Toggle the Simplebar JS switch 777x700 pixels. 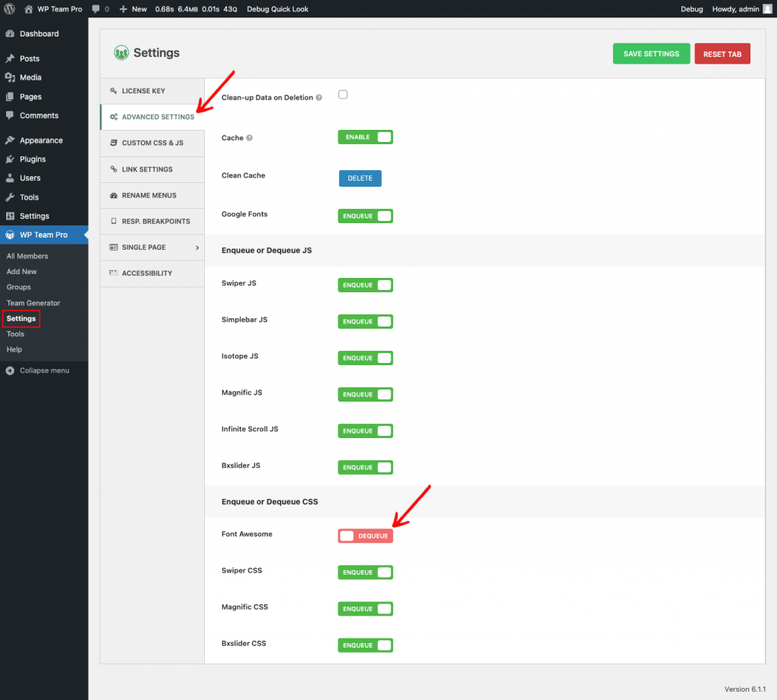pyautogui.click(x=365, y=322)
